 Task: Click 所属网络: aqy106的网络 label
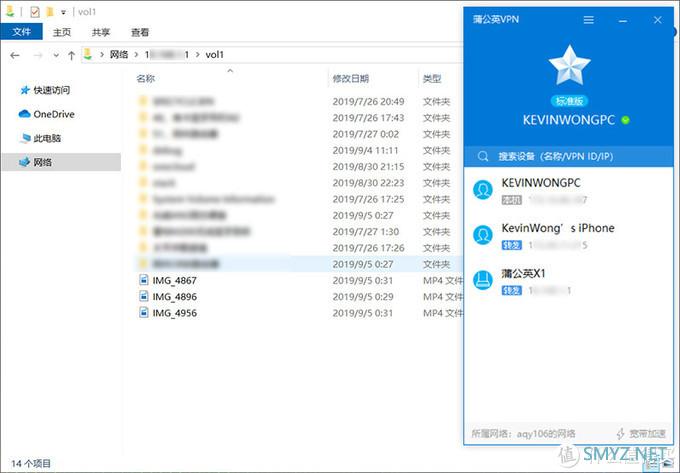click(x=523, y=433)
